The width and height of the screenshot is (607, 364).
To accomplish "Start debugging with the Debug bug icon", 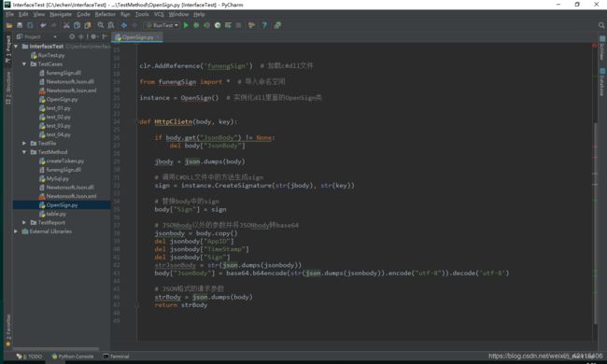I will pyautogui.click(x=196, y=25).
